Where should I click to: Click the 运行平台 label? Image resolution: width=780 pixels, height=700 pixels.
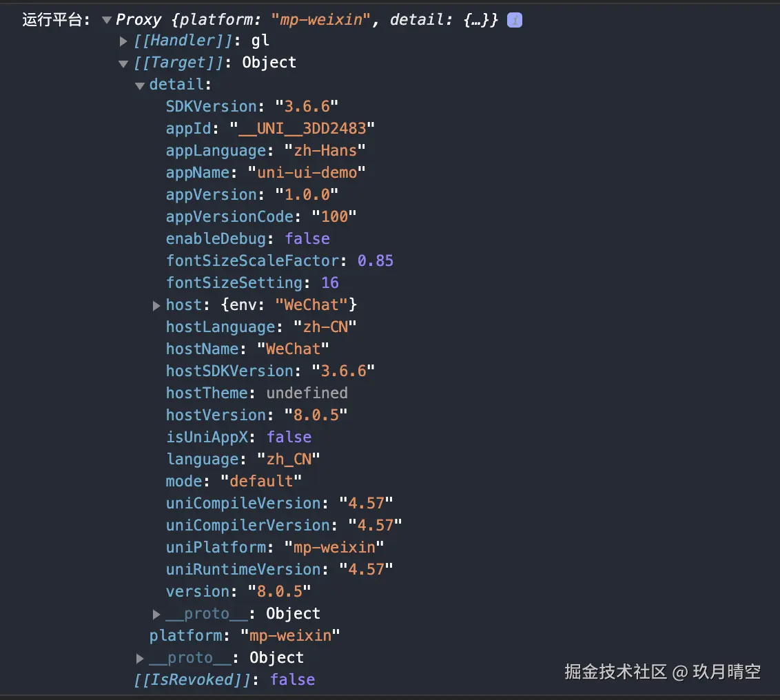tap(50, 20)
